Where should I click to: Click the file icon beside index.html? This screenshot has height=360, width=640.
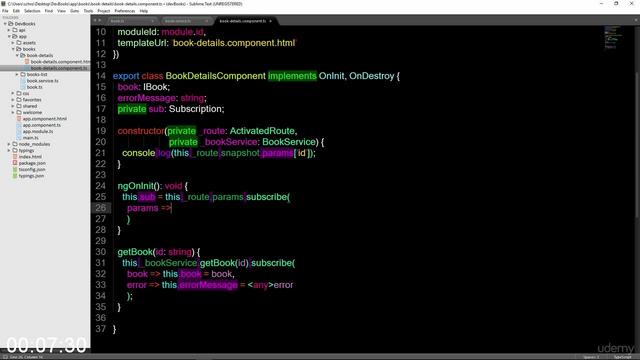pos(15,157)
